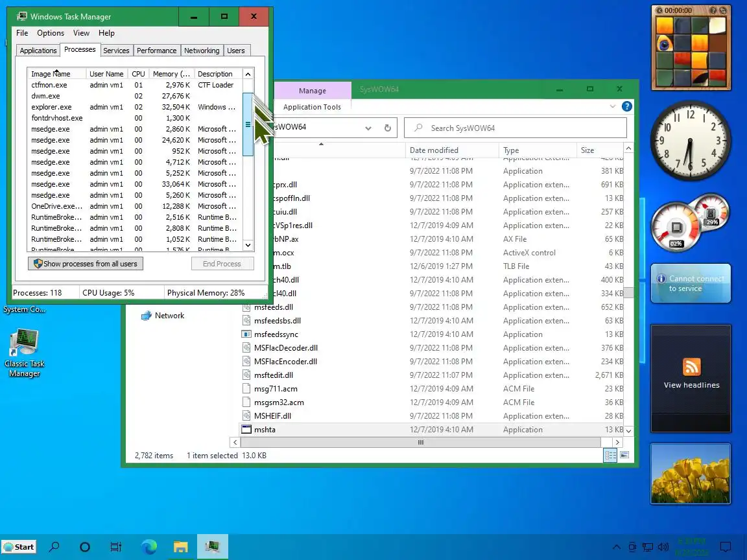Click Task Manager process list scroll down arrow

pos(248,245)
